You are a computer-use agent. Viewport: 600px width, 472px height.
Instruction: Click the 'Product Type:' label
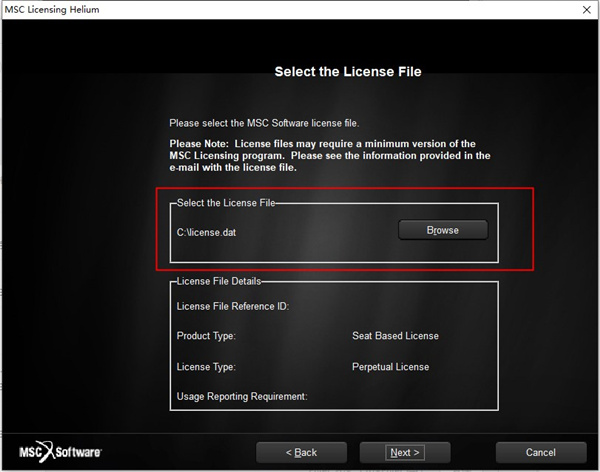(206, 336)
